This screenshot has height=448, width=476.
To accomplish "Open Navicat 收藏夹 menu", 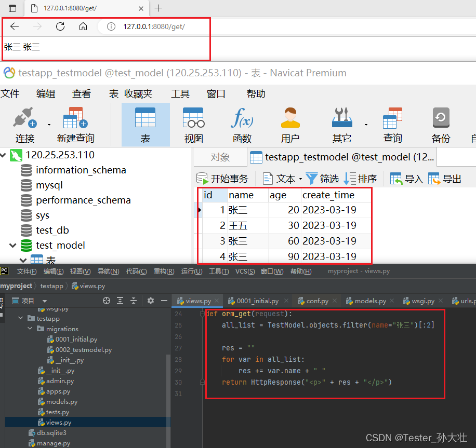I will point(138,94).
